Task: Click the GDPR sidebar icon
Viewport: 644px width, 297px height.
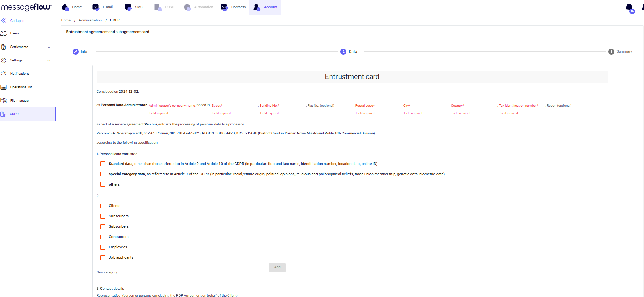Action: (x=4, y=114)
